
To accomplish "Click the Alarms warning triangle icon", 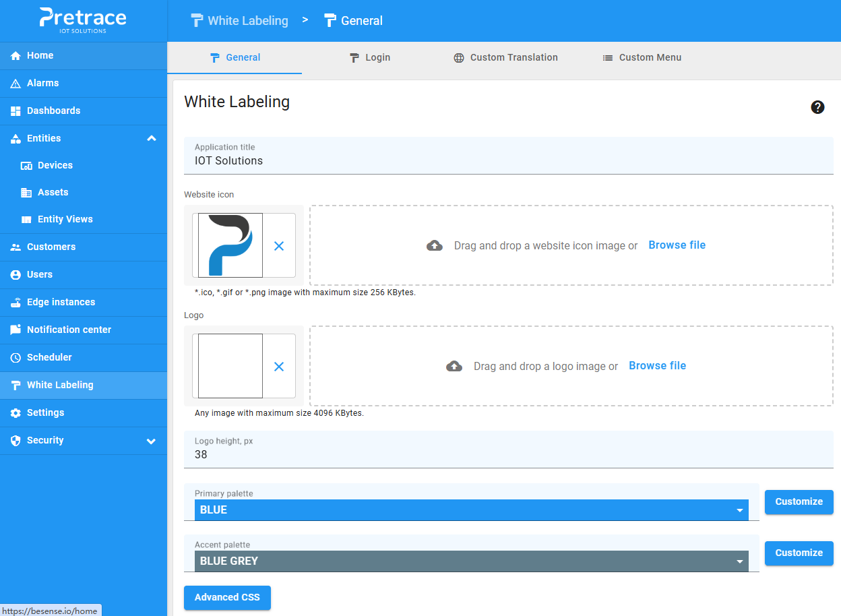I will (15, 84).
